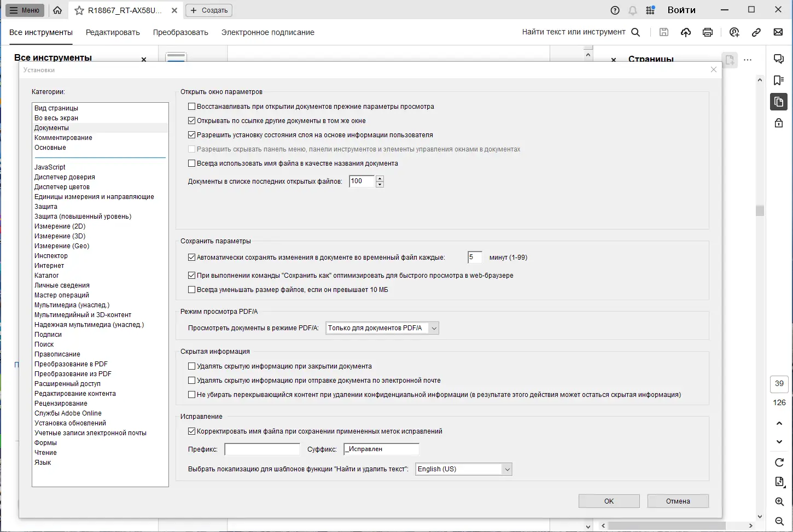
Task: Click inside the 'Префикс' input field
Action: (261, 449)
